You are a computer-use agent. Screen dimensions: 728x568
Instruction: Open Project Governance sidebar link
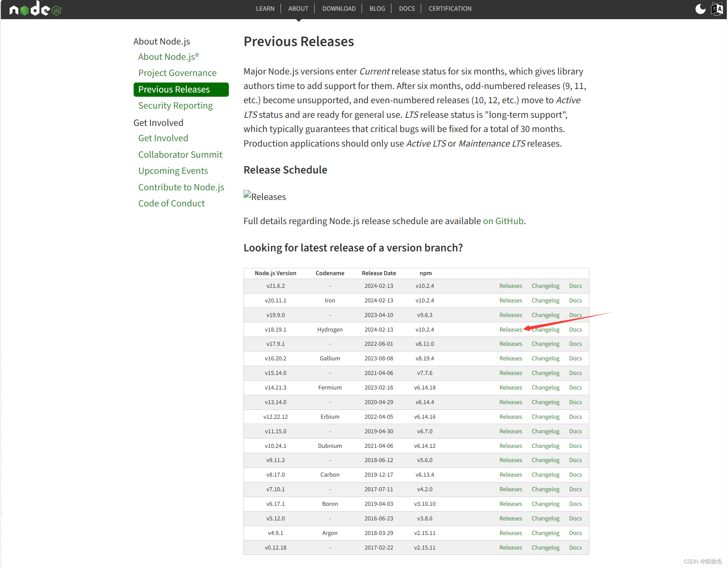point(177,73)
